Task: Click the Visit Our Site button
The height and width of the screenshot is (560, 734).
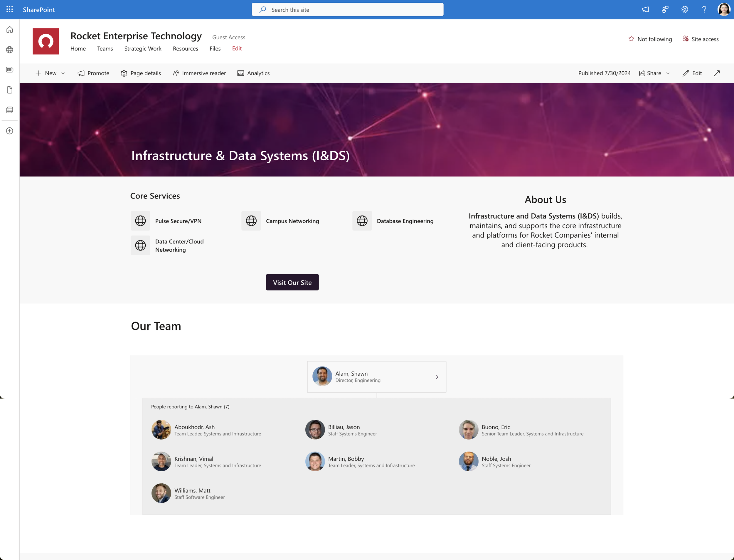Action: (x=292, y=282)
